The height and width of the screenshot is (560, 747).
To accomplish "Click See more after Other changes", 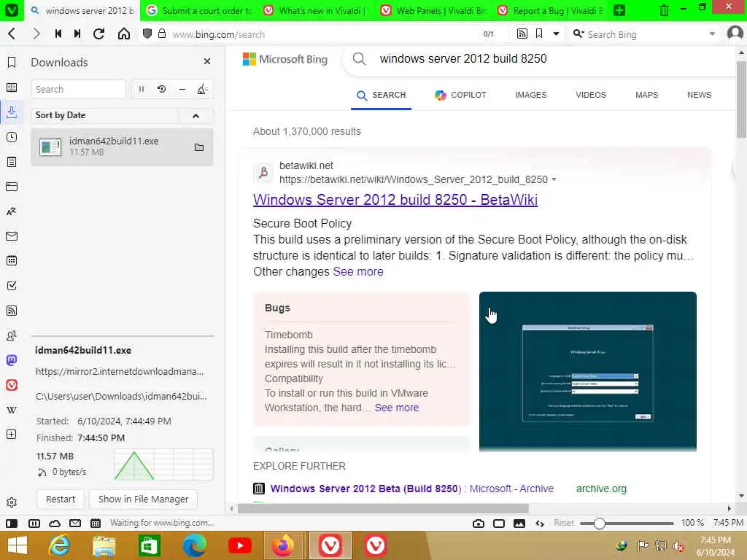I will (x=357, y=271).
